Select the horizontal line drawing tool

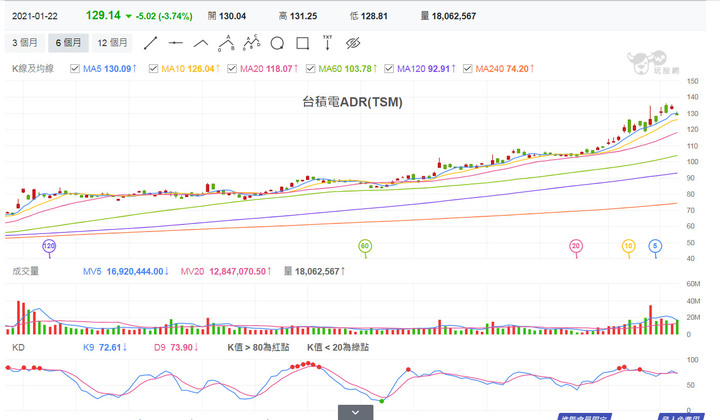point(175,43)
